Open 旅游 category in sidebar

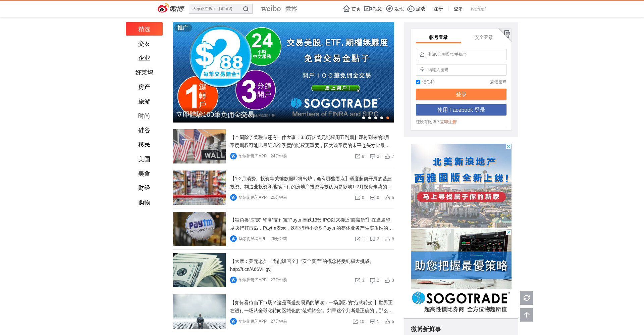click(144, 101)
